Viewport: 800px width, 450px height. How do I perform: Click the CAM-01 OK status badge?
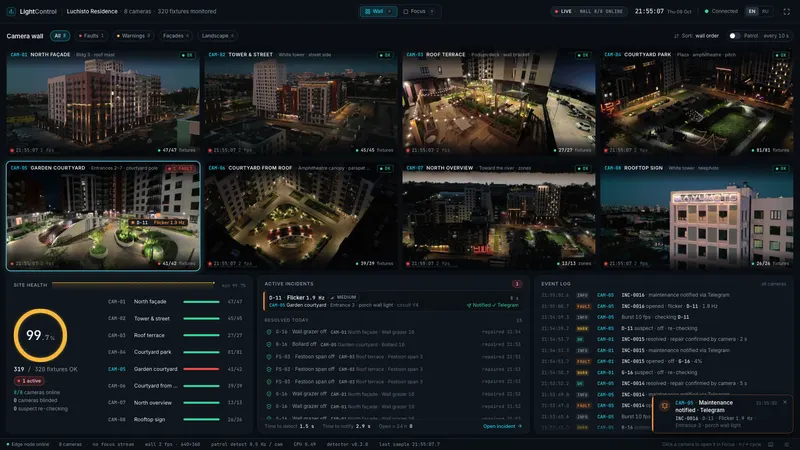point(187,55)
